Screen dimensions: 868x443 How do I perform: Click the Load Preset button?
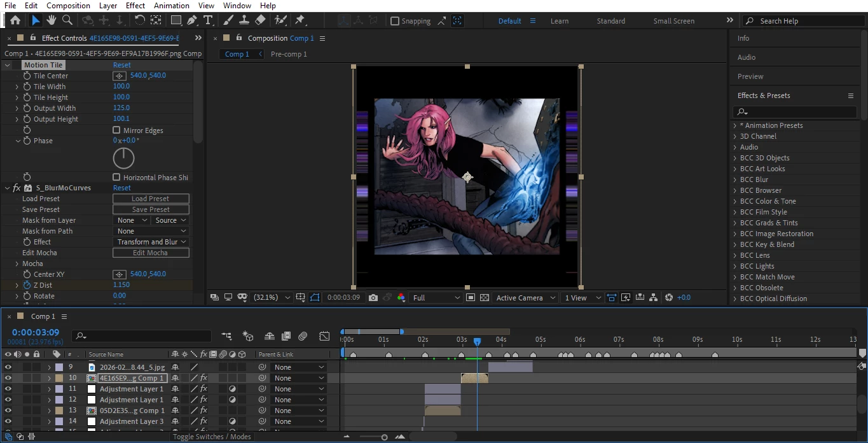[x=151, y=199]
